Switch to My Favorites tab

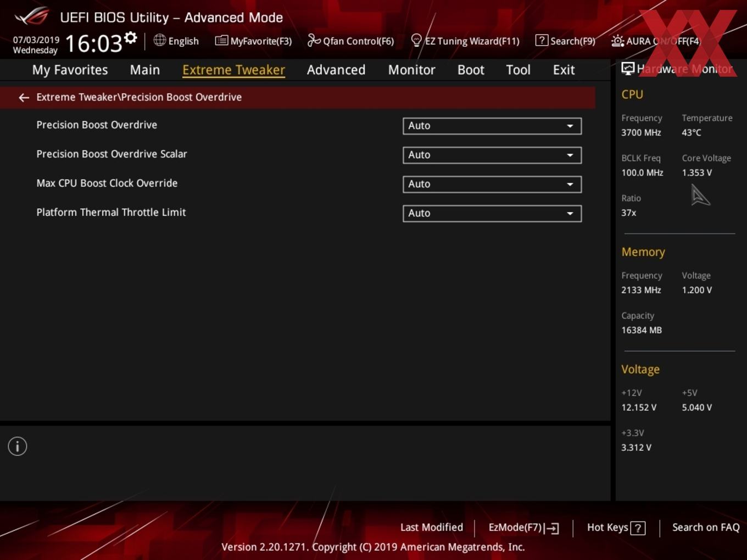click(x=70, y=70)
